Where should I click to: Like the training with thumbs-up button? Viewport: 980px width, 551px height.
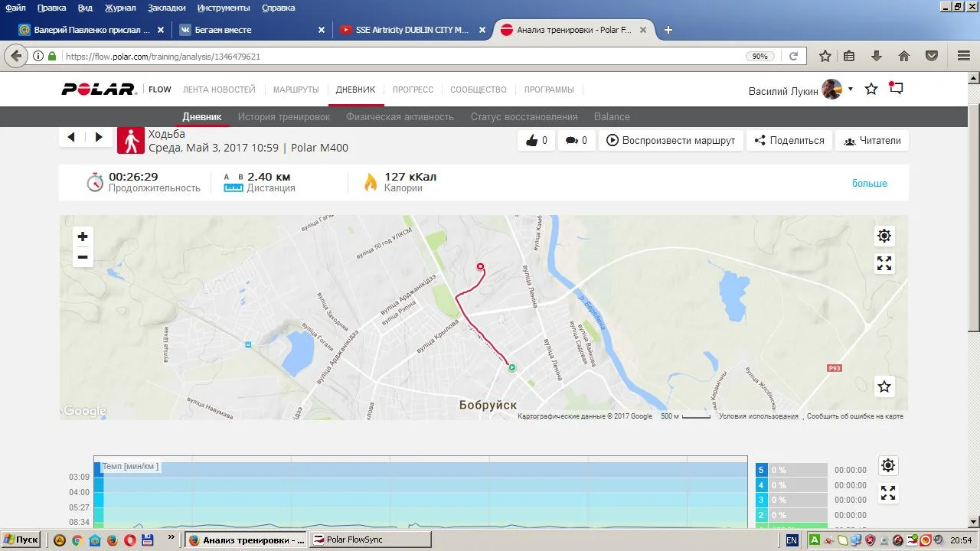point(536,141)
